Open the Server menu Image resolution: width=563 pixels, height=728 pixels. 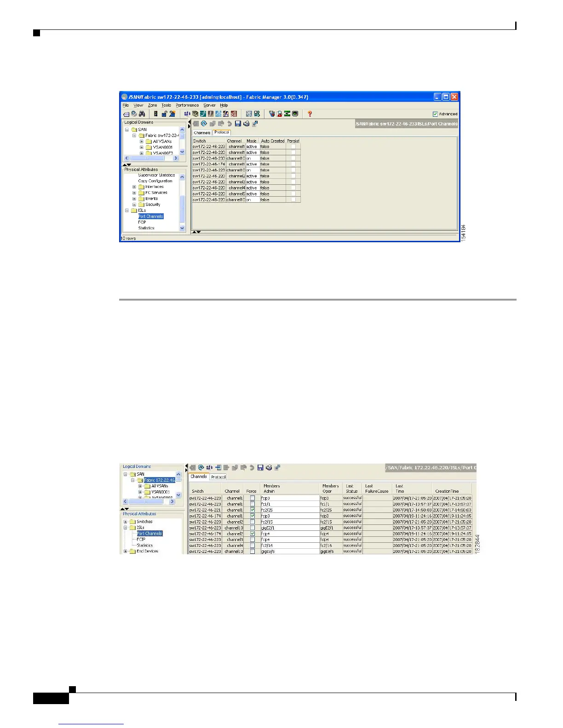coord(209,105)
